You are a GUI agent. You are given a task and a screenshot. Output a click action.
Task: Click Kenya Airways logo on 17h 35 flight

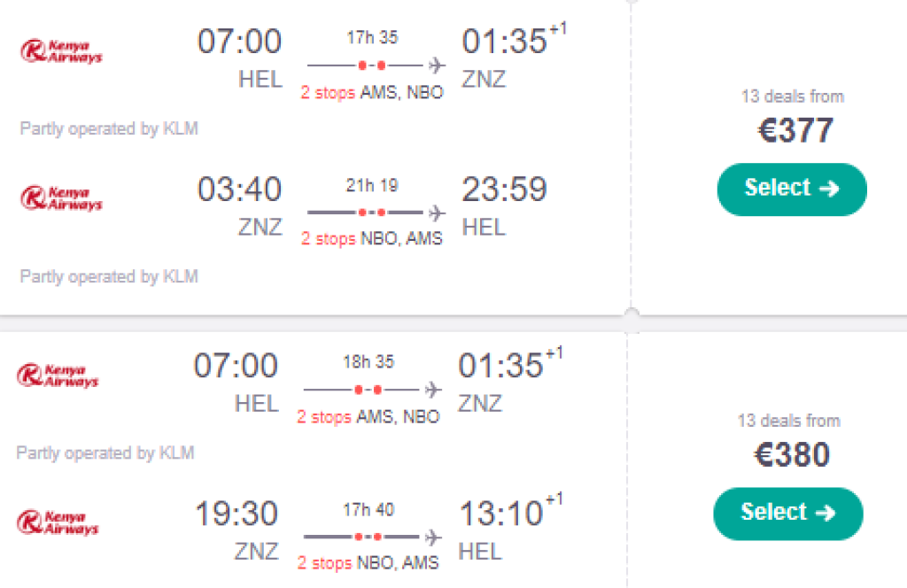(61, 50)
